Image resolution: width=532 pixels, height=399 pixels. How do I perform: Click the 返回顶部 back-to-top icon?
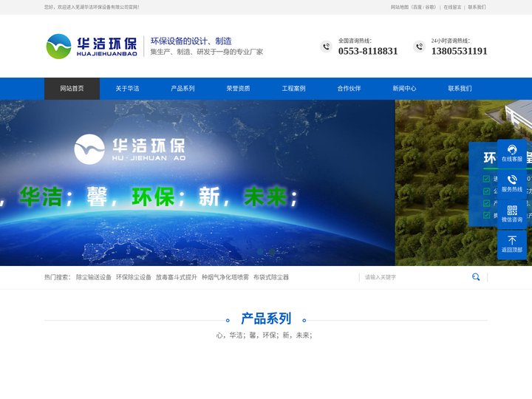[512, 245]
